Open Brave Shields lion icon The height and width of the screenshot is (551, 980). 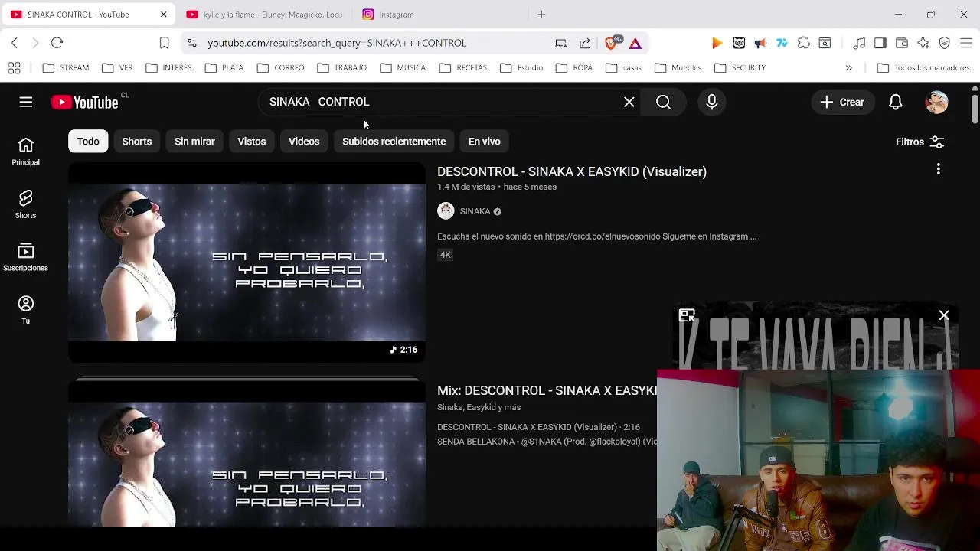coord(612,43)
